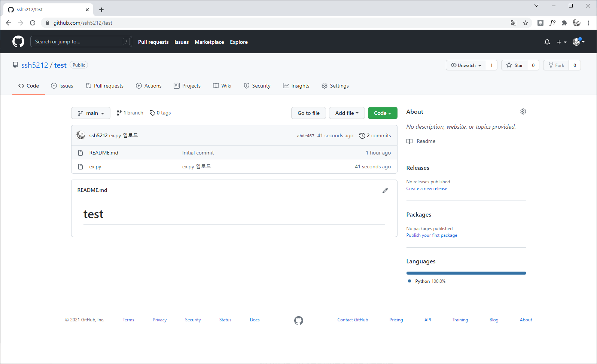Open the main branch selector
Viewport: 597px width, 364px height.
point(91,113)
